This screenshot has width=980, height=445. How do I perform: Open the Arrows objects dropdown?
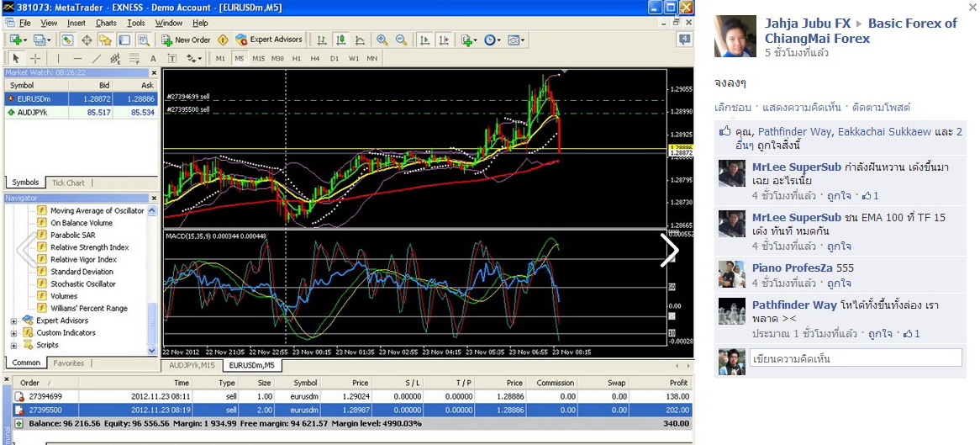[x=194, y=58]
